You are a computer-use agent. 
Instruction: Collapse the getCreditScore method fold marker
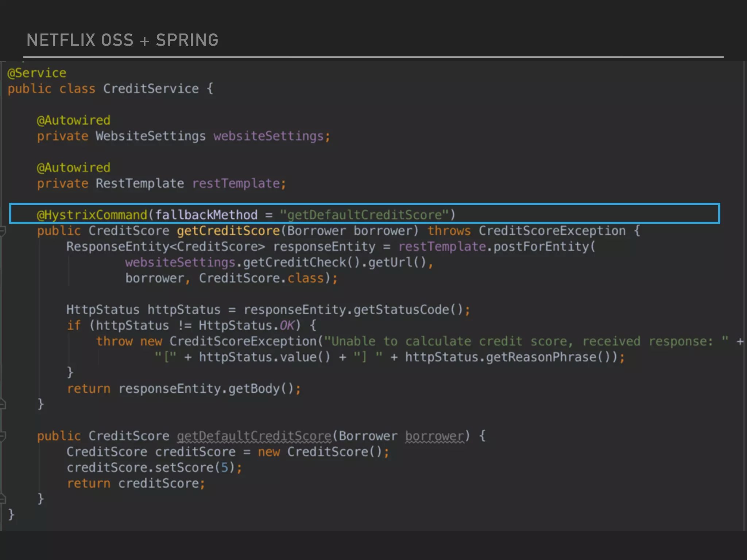pos(3,231)
